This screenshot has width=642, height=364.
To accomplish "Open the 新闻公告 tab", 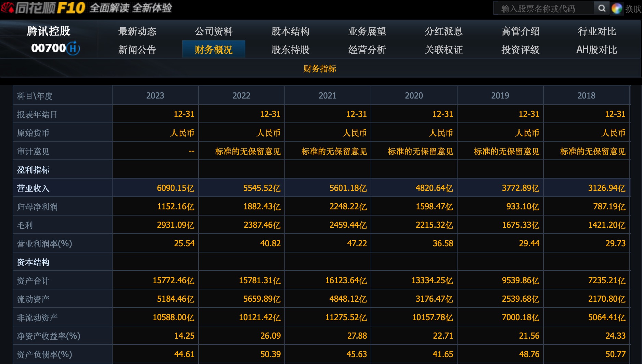I will 138,50.
